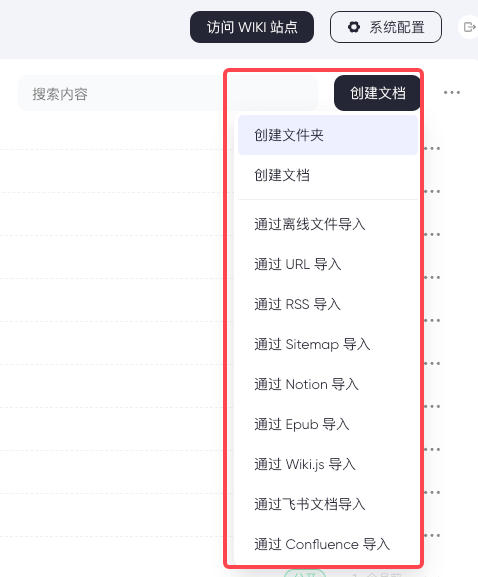The width and height of the screenshot is (478, 577).
Task: Open more options for the bottommost visible row
Action: click(x=432, y=535)
